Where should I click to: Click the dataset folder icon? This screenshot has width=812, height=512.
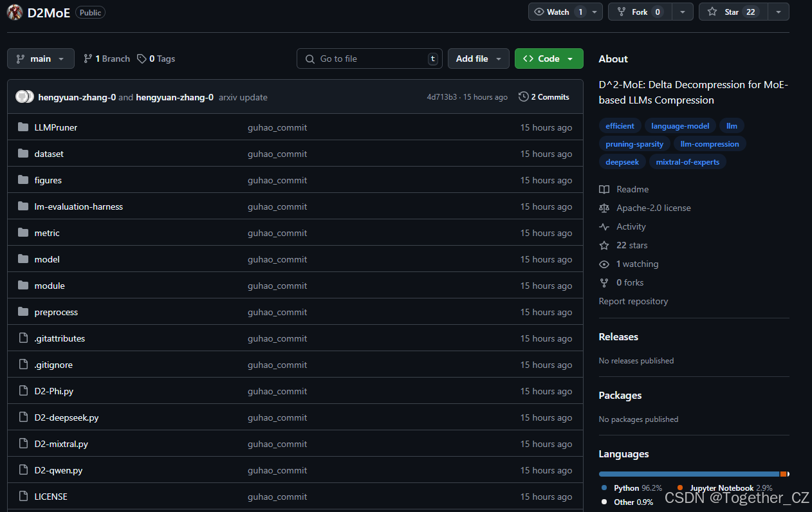(23, 154)
